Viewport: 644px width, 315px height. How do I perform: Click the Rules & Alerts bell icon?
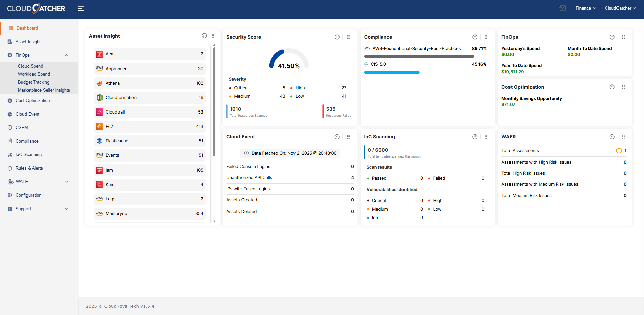click(x=10, y=168)
